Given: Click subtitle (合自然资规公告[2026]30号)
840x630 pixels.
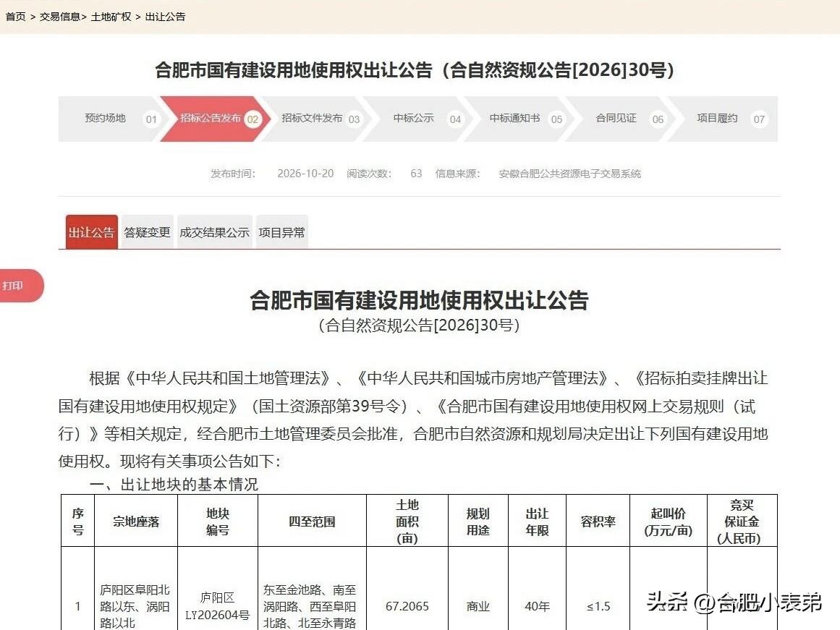Looking at the screenshot, I should tap(419, 325).
